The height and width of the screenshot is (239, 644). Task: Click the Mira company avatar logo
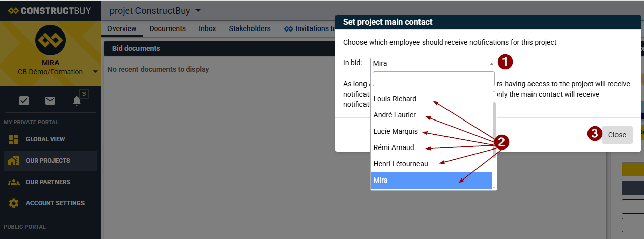click(50, 41)
